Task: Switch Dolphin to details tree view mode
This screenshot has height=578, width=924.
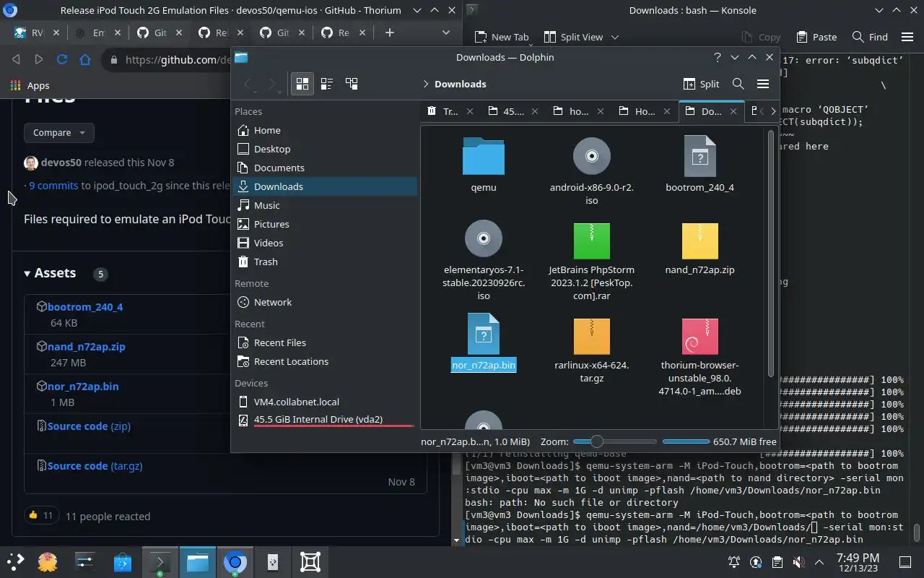Action: [352, 84]
